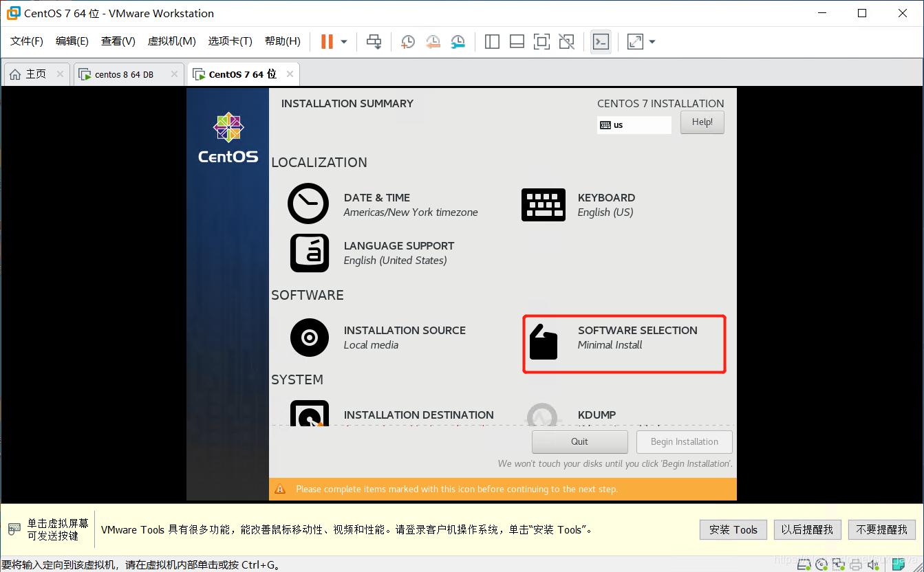Viewport: 924px width, 572px height.
Task: Click the warning text about completing marked items
Action: 457,489
